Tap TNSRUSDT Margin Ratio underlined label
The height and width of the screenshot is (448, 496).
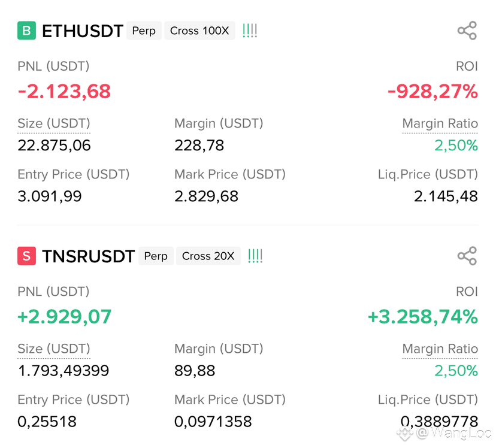tap(440, 349)
